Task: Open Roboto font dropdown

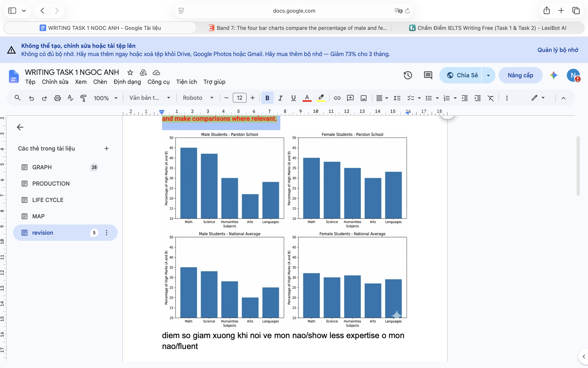Action: click(x=198, y=98)
